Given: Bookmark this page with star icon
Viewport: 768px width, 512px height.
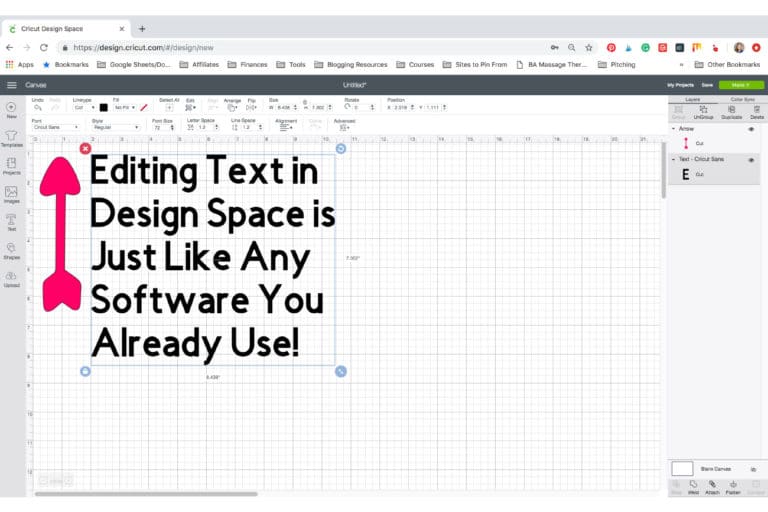Looking at the screenshot, I should click(x=589, y=48).
